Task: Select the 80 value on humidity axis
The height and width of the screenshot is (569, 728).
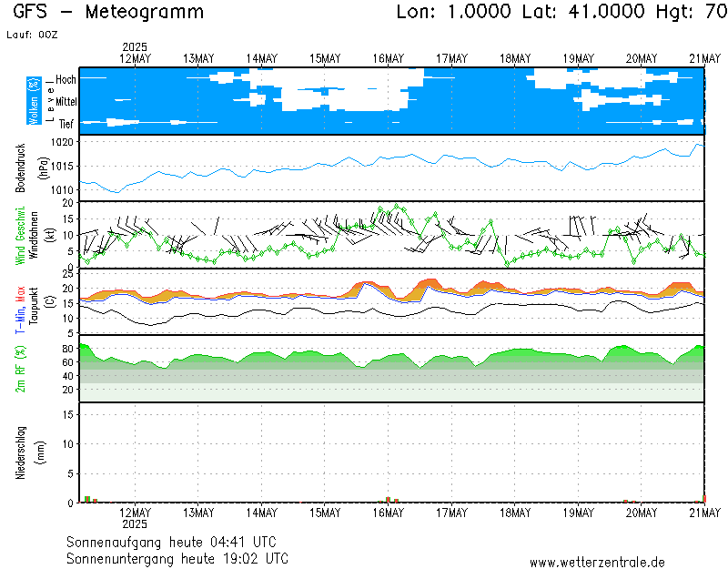Action: point(67,349)
